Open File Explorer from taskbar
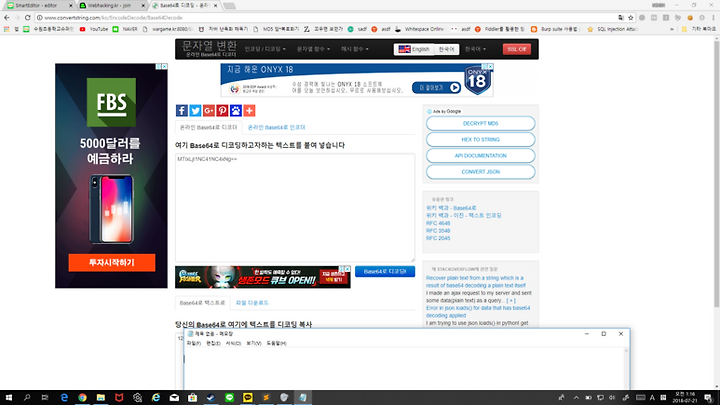 click(101, 398)
